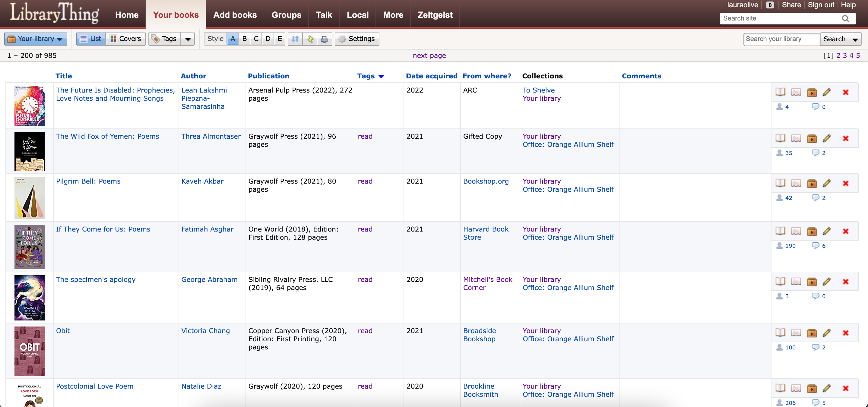Viewport: 868px width, 407px height.
Task: Click the blue sort arrows icon
Action: (295, 39)
